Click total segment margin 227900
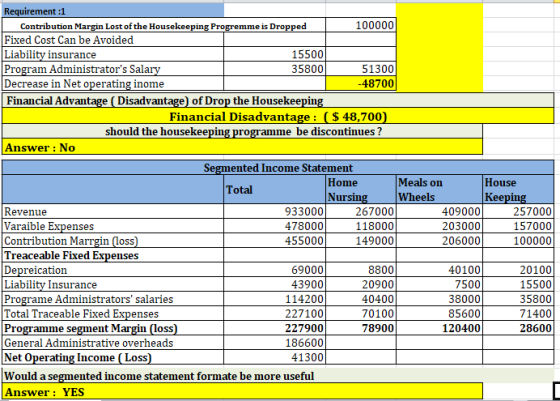 (x=274, y=328)
